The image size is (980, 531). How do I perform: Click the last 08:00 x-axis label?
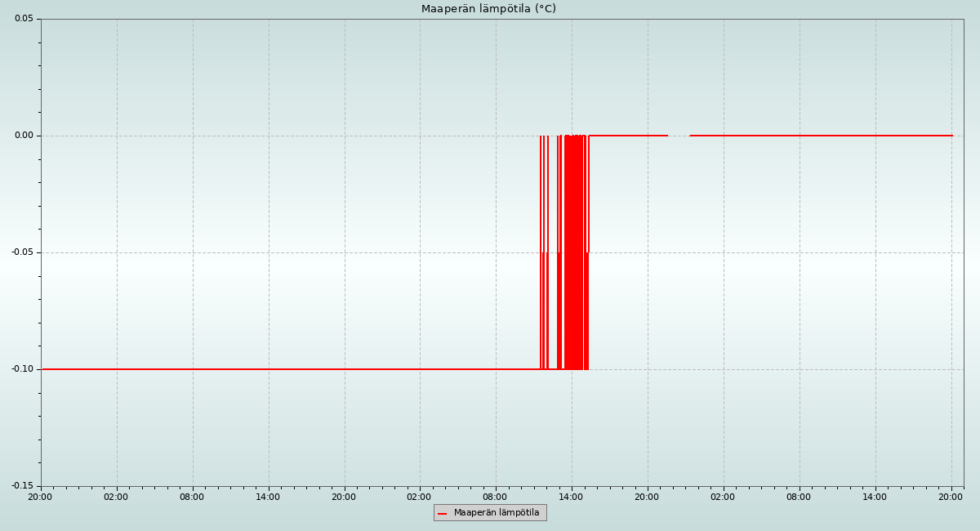(x=799, y=497)
